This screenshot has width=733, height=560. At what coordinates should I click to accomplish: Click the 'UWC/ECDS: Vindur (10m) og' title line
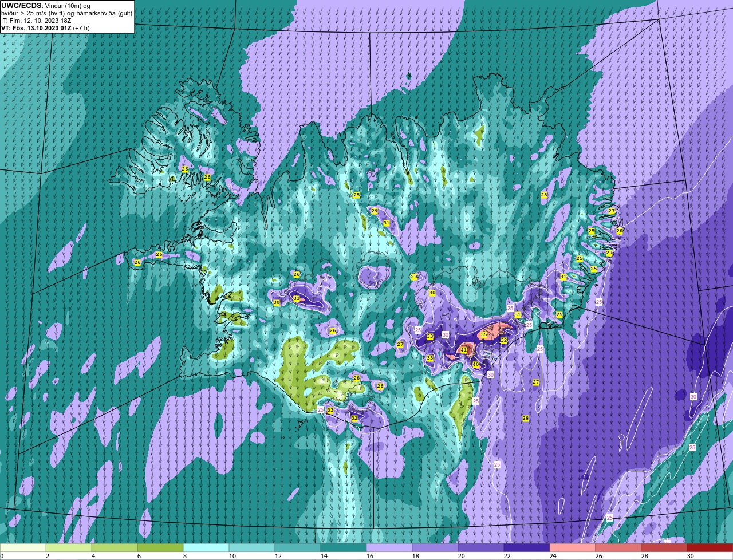click(x=46, y=6)
